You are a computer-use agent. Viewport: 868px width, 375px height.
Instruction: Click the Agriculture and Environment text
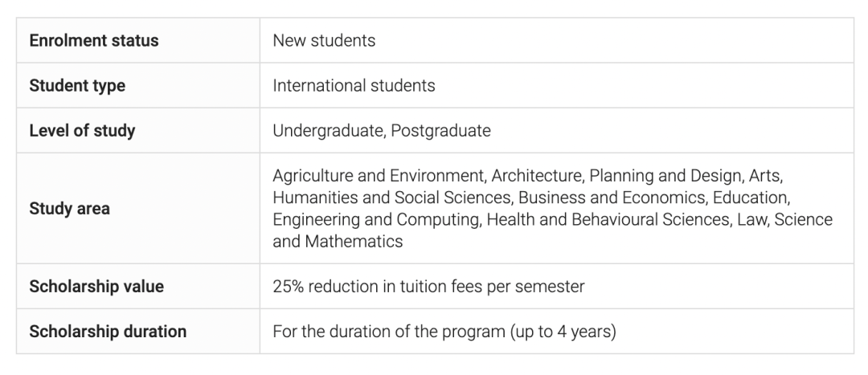(379, 176)
